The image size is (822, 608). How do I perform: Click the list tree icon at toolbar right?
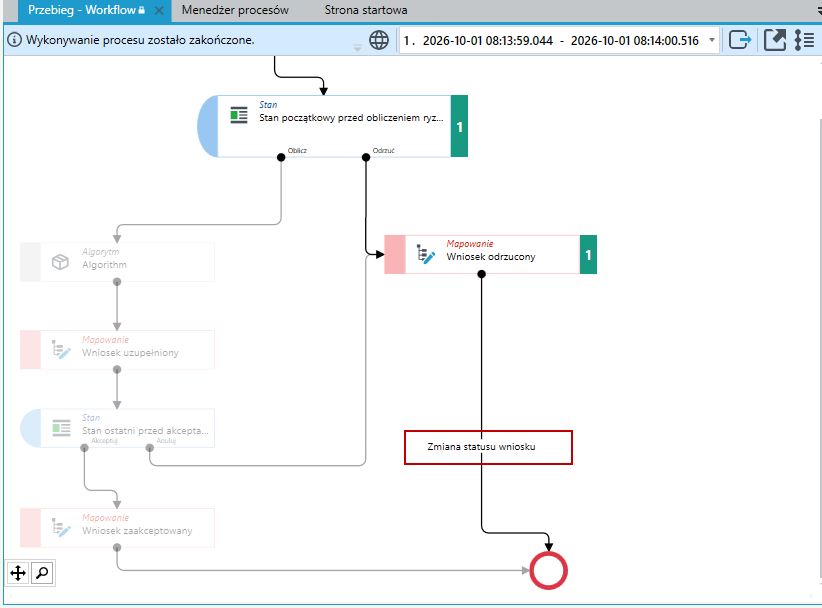pos(804,40)
